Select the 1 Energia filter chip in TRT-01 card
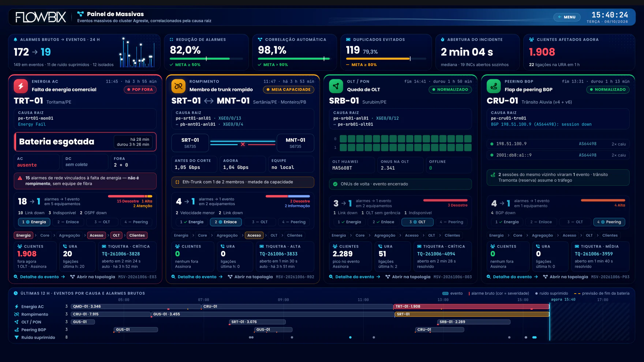 tap(34, 222)
